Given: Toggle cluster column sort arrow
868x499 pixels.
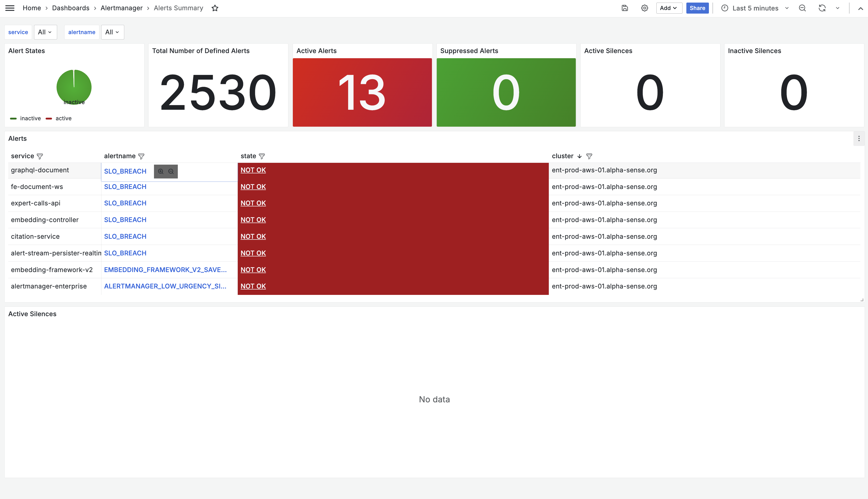Looking at the screenshot, I should coord(579,156).
